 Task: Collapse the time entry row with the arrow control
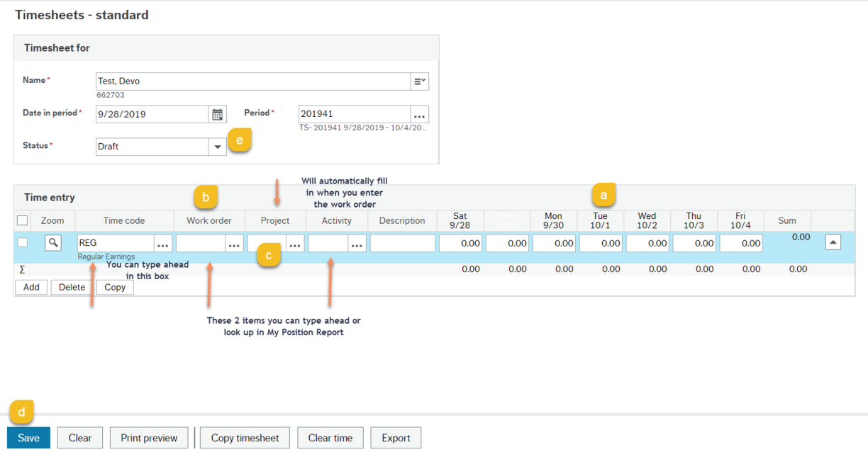click(x=833, y=242)
